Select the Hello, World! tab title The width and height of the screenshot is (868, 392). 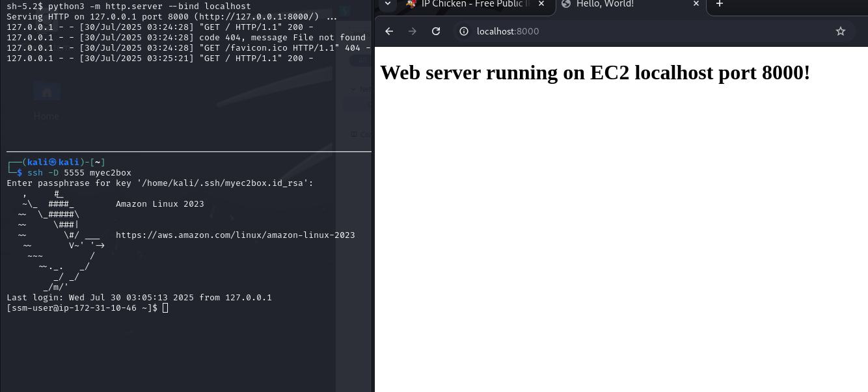point(605,4)
